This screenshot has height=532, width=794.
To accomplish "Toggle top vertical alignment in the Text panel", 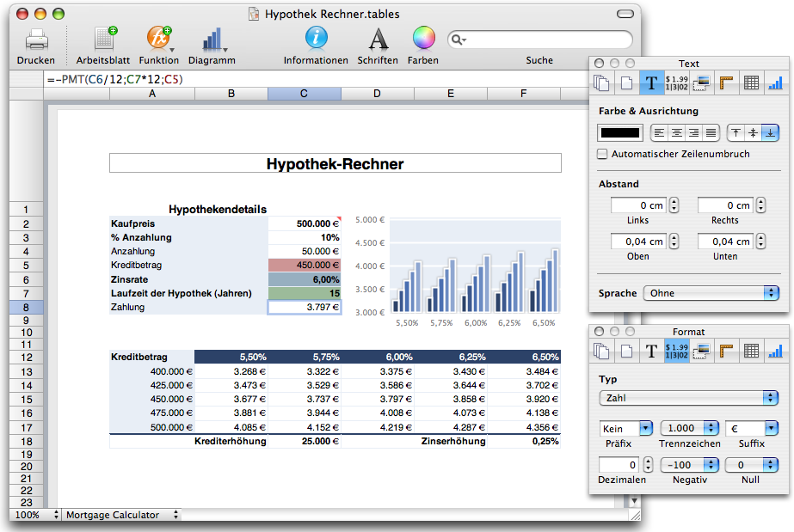I will click(736, 132).
